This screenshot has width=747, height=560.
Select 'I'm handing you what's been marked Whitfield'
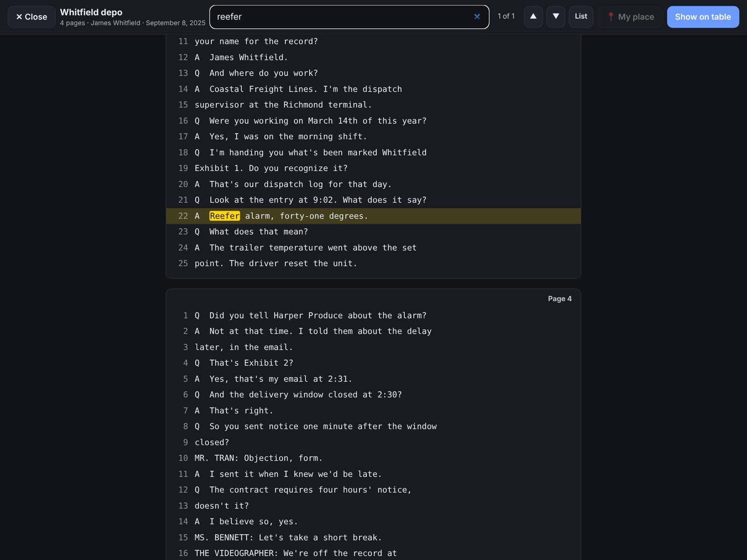pos(373,153)
